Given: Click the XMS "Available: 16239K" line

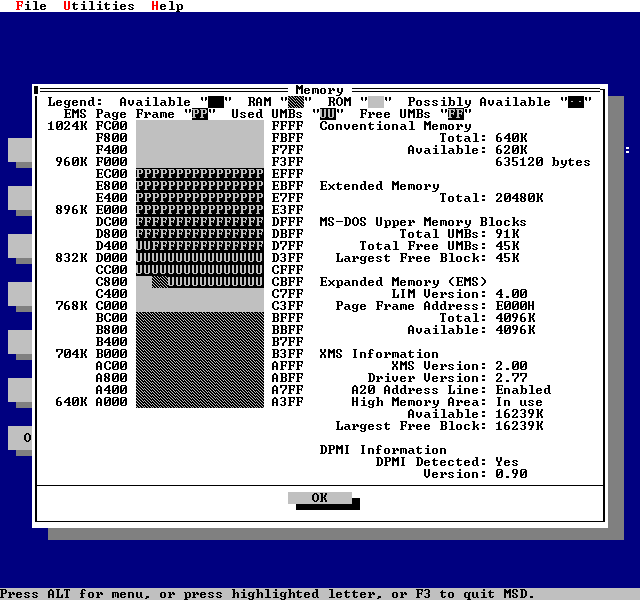Looking at the screenshot, I should 476,414.
